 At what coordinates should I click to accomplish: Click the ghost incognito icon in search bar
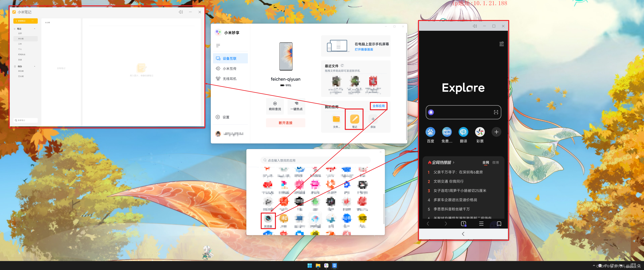click(431, 112)
